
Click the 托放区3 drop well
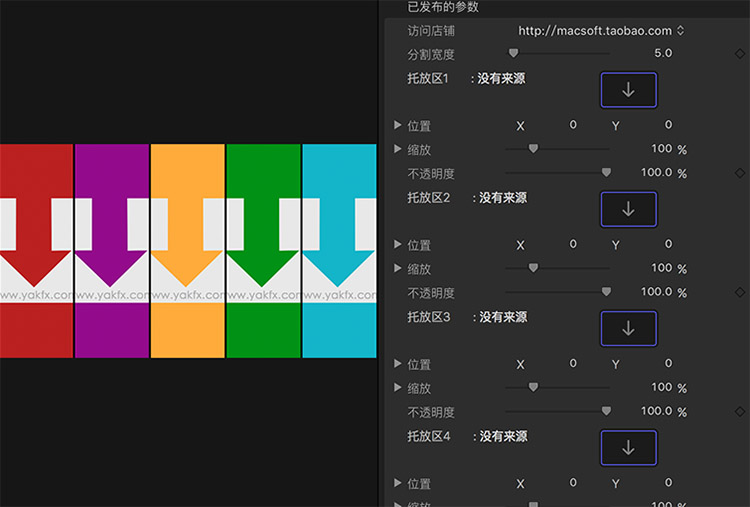tap(629, 329)
